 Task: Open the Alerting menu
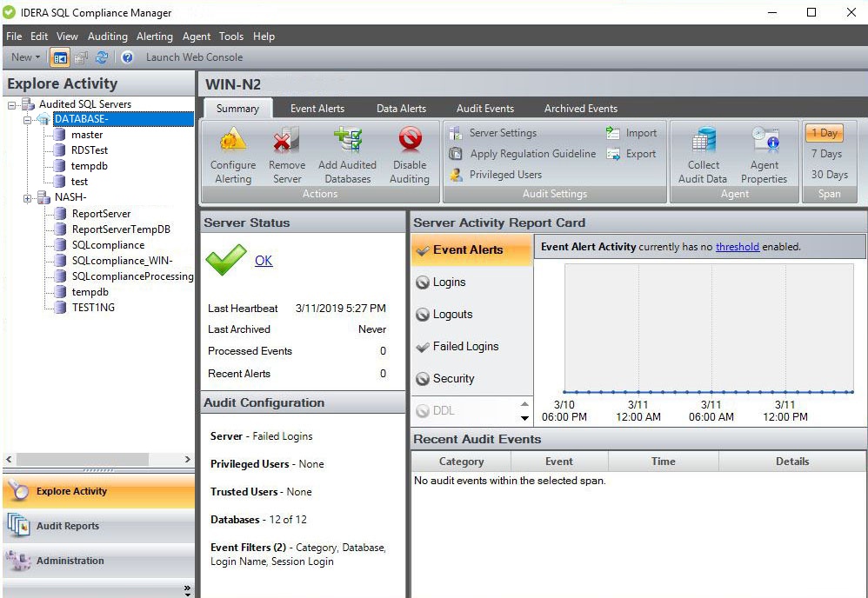pos(155,36)
